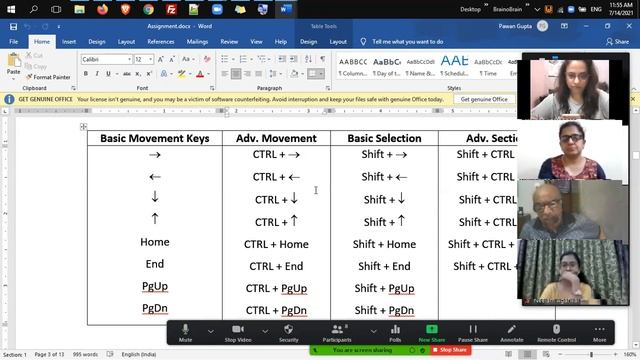Insert a numbered list
This screenshot has width=640, height=360.
tap(243, 60)
